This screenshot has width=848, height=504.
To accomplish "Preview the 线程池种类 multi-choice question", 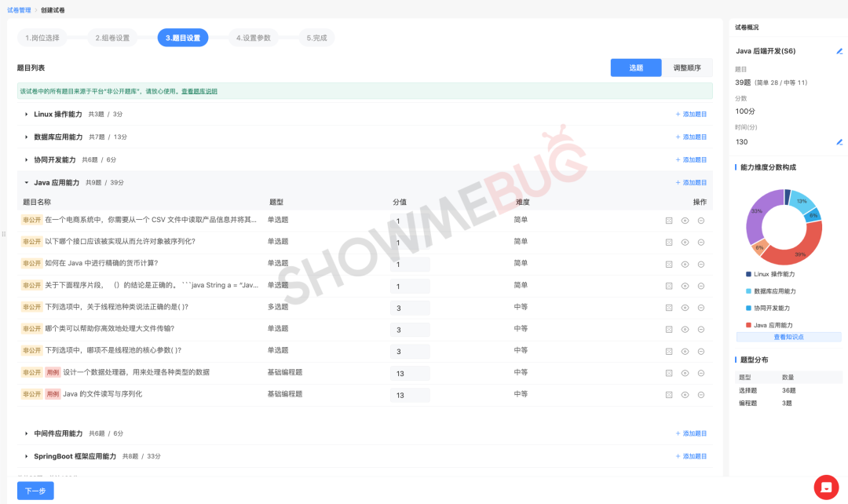I will click(685, 308).
